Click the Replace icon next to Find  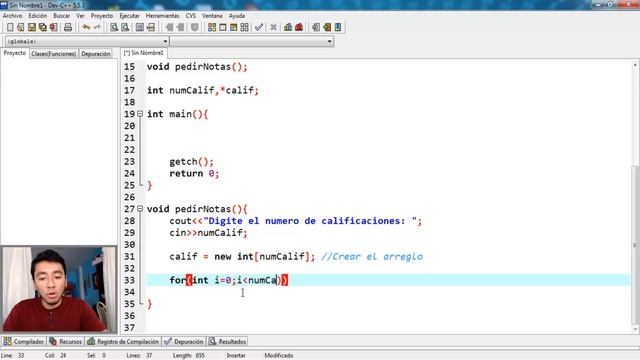(x=125, y=27)
